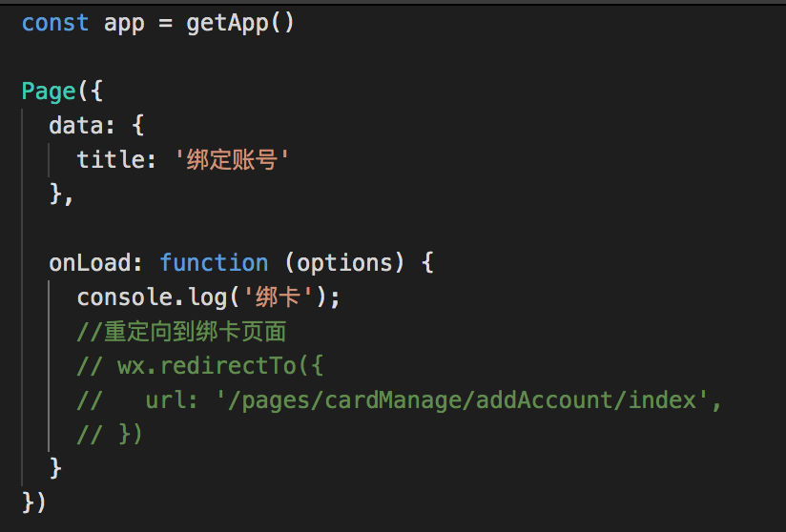Screen dimensions: 786x532
Task: Click the commented wx.redirectTo line
Action: tap(200, 366)
